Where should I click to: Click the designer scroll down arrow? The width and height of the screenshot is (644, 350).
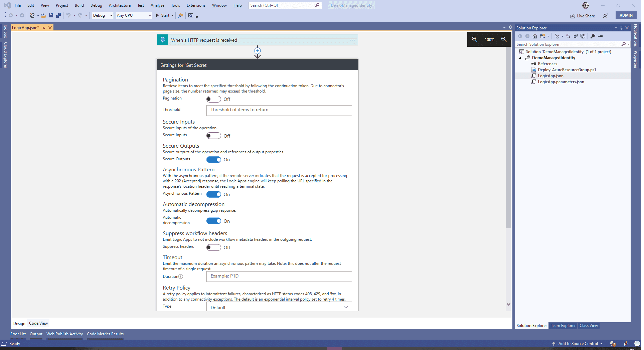pos(508,304)
